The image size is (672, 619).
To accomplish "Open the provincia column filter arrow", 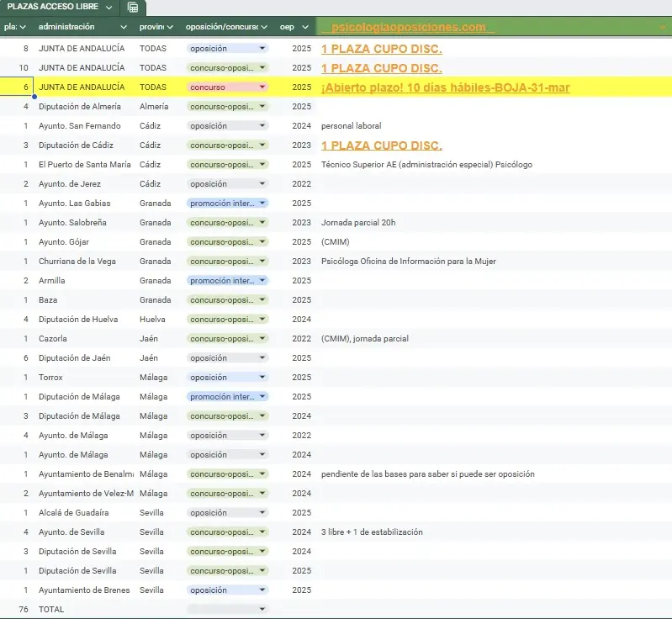I will (x=171, y=28).
